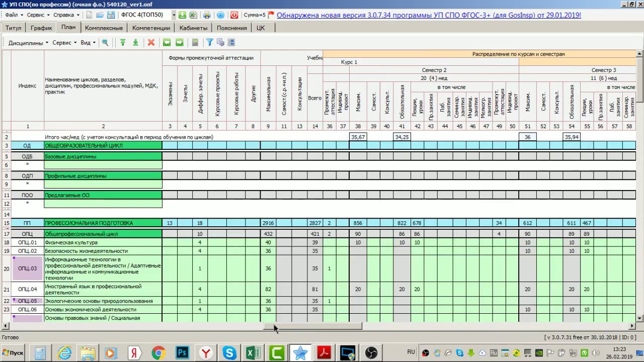
Task: Click the RU language indicator in the tray
Action: point(411,352)
